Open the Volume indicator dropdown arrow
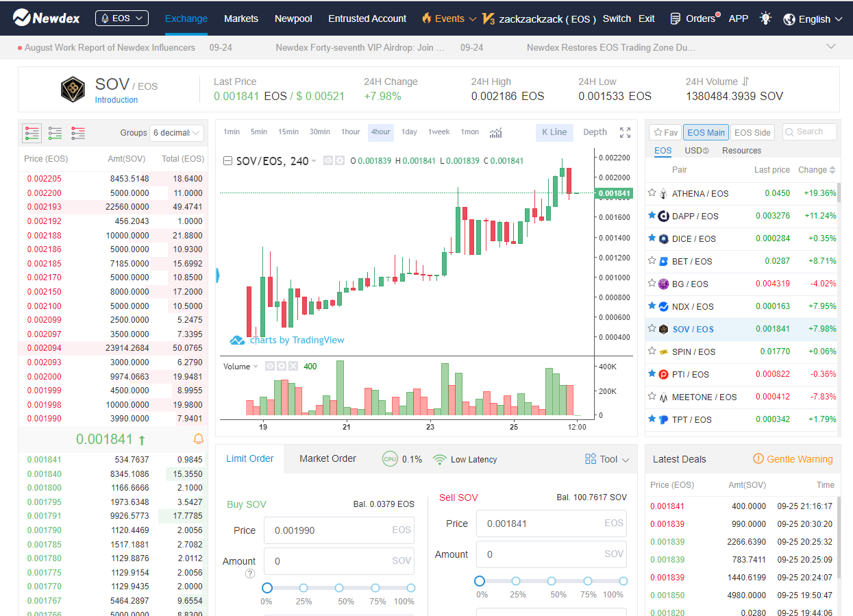The image size is (853, 616). point(256,367)
